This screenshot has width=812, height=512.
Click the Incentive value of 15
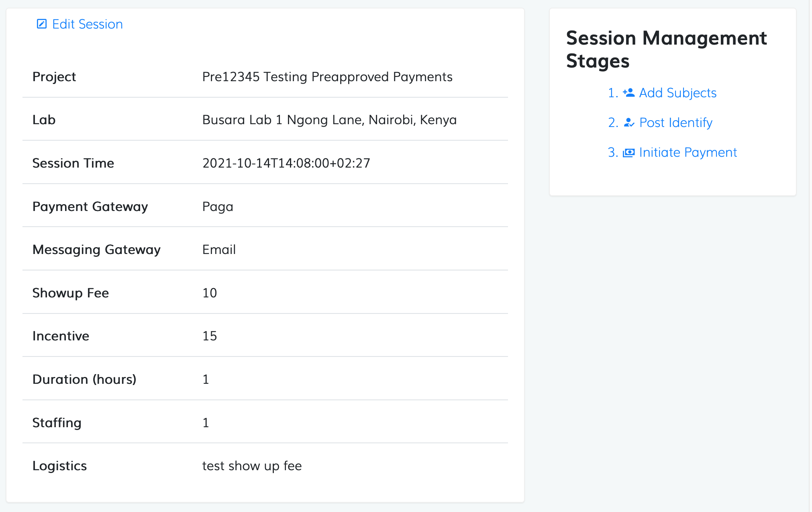click(210, 336)
